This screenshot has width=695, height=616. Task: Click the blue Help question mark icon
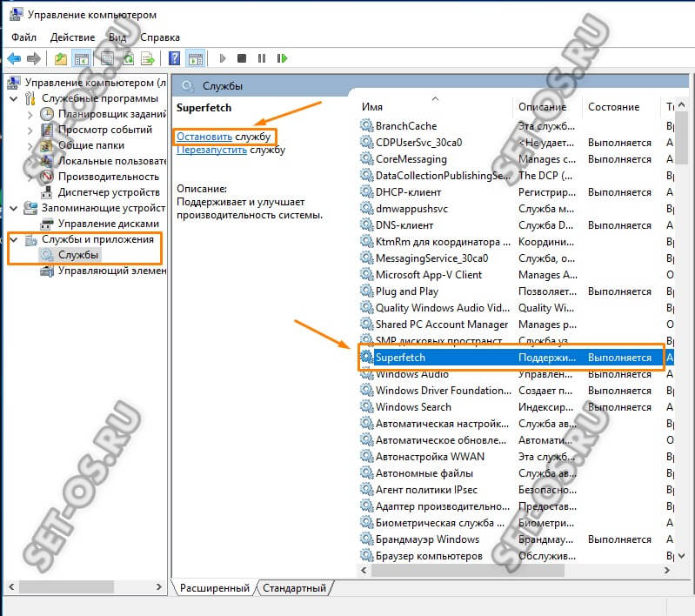175,58
